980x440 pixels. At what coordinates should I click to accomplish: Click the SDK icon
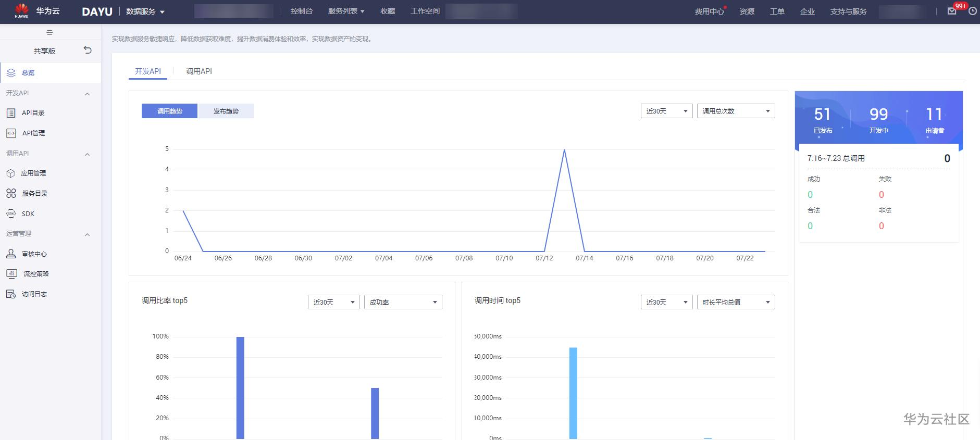tap(11, 213)
